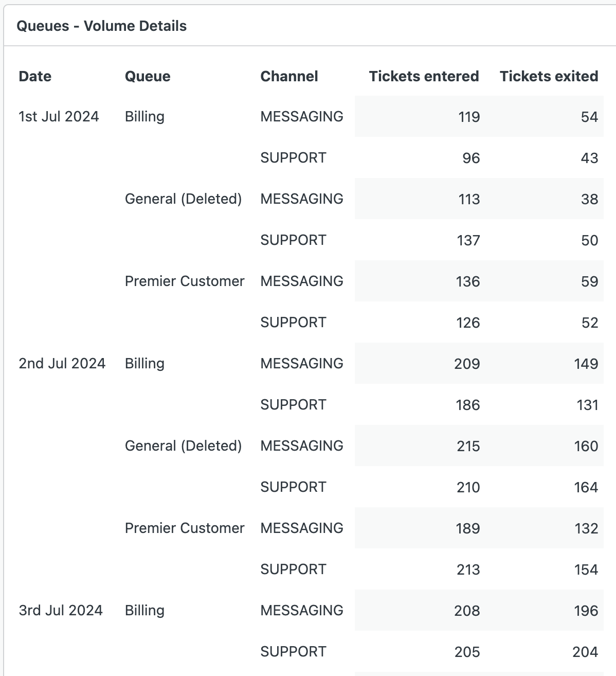Sort by Tickets entered column header
Image resolution: width=616 pixels, height=676 pixels.
click(424, 76)
